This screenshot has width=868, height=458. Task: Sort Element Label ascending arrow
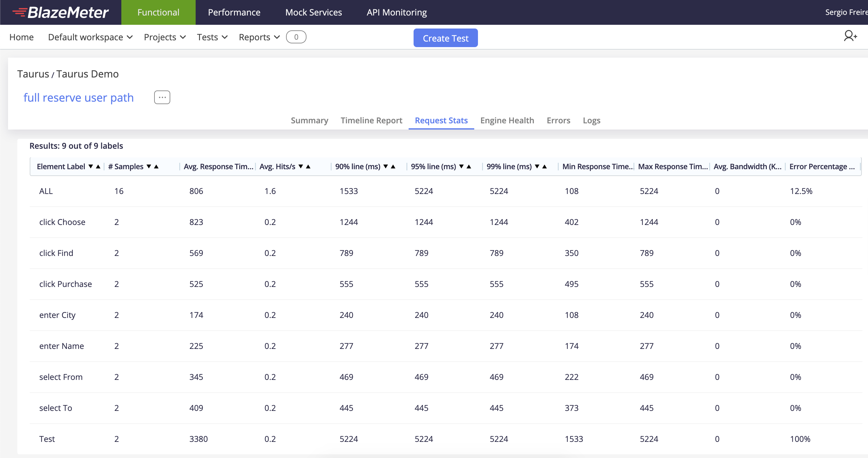[98, 167]
